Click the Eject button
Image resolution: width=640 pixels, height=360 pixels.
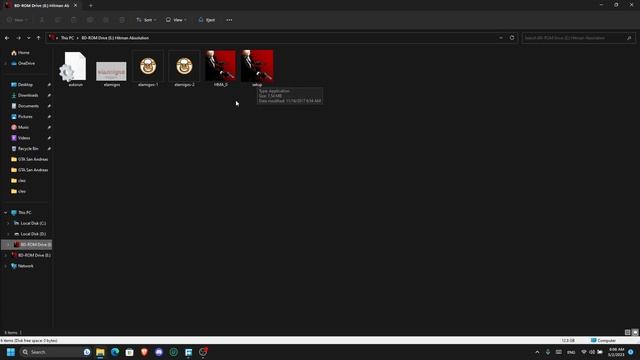(207, 20)
